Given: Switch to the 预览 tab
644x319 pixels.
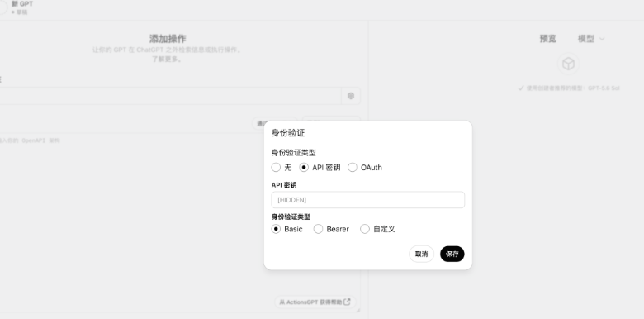Looking at the screenshot, I should (548, 39).
